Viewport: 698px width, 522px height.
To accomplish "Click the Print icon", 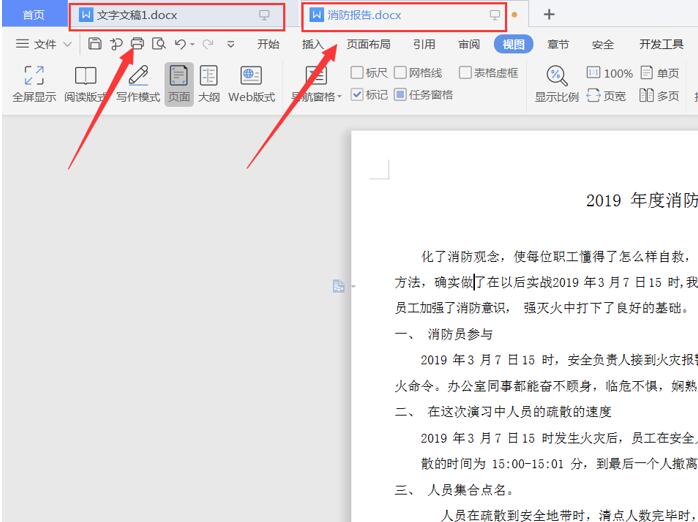I will click(138, 44).
